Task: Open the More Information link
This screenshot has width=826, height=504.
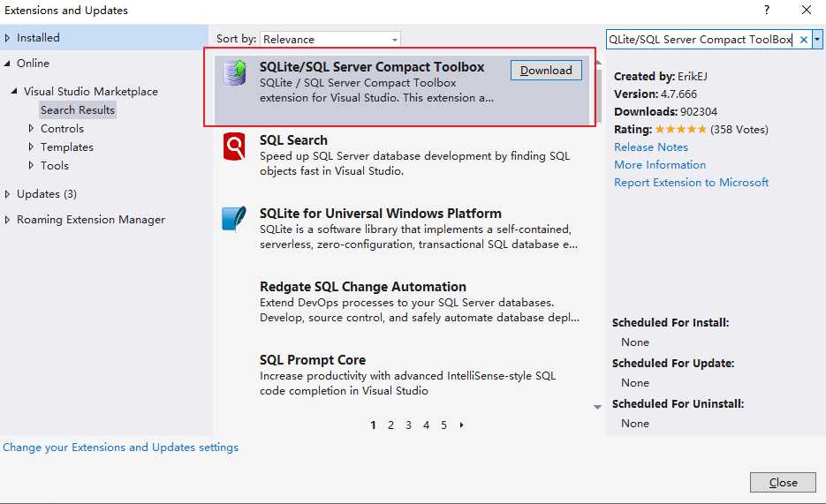Action: [x=660, y=165]
